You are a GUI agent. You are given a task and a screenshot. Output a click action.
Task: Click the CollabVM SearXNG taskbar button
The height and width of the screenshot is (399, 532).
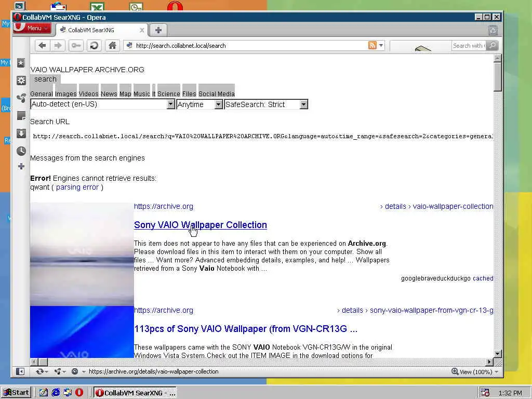pos(135,393)
